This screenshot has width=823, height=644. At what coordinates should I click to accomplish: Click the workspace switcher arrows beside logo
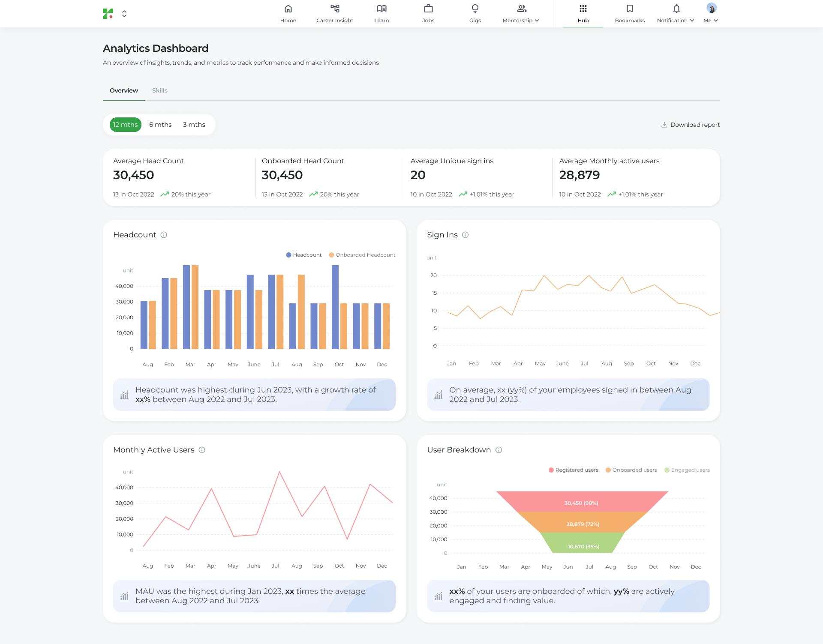coord(124,14)
